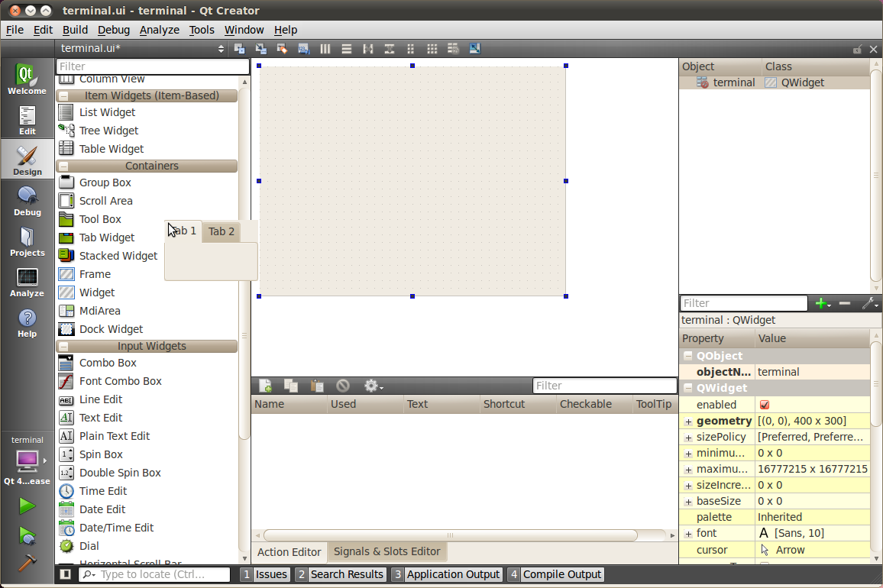Open property editor wrench options menu
The image size is (883, 588).
pos(870,304)
